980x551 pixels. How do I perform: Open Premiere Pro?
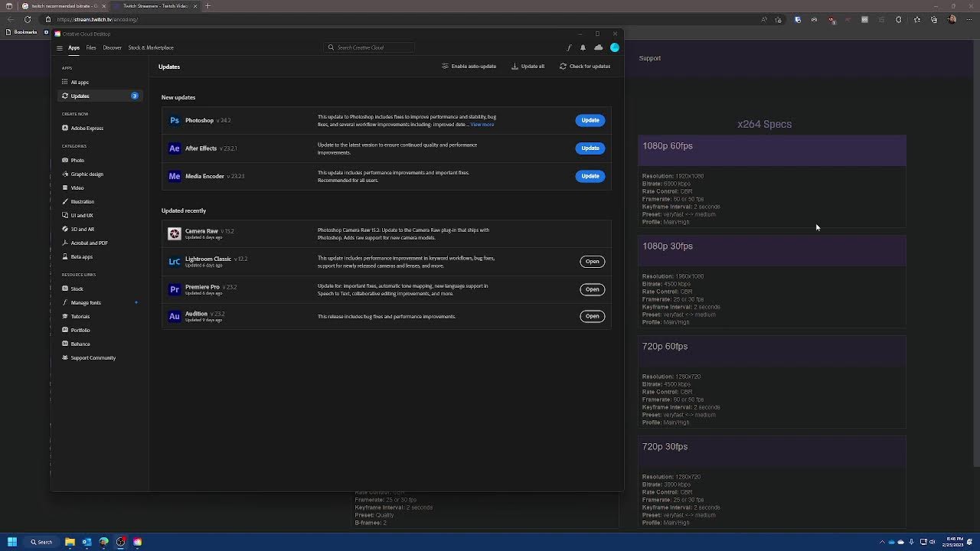pyautogui.click(x=592, y=289)
